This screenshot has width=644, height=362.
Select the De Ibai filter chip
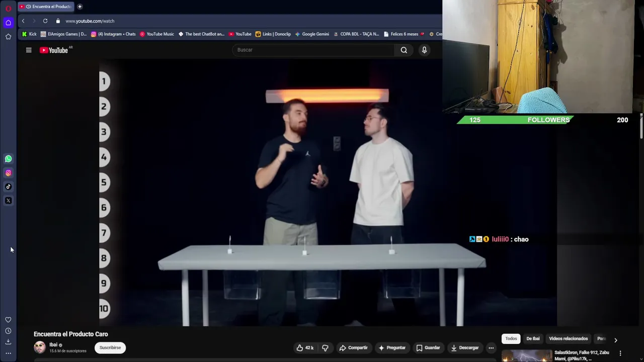point(533,339)
